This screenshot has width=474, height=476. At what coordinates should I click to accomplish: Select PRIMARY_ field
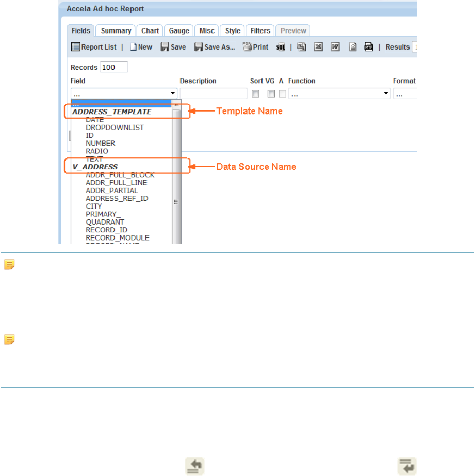coord(103,214)
